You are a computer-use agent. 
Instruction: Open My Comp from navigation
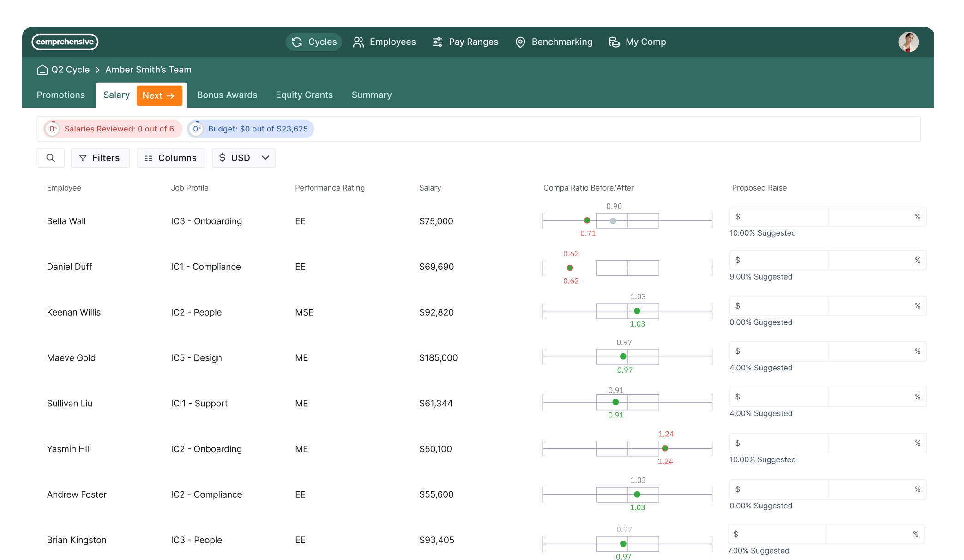(x=637, y=42)
